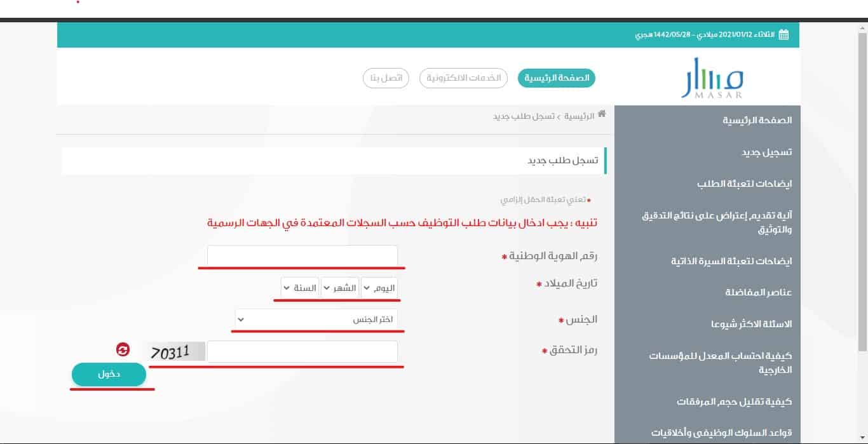
Task: Open كيفية تقليل حجم المرفقات sidebar item
Action: click(735, 402)
